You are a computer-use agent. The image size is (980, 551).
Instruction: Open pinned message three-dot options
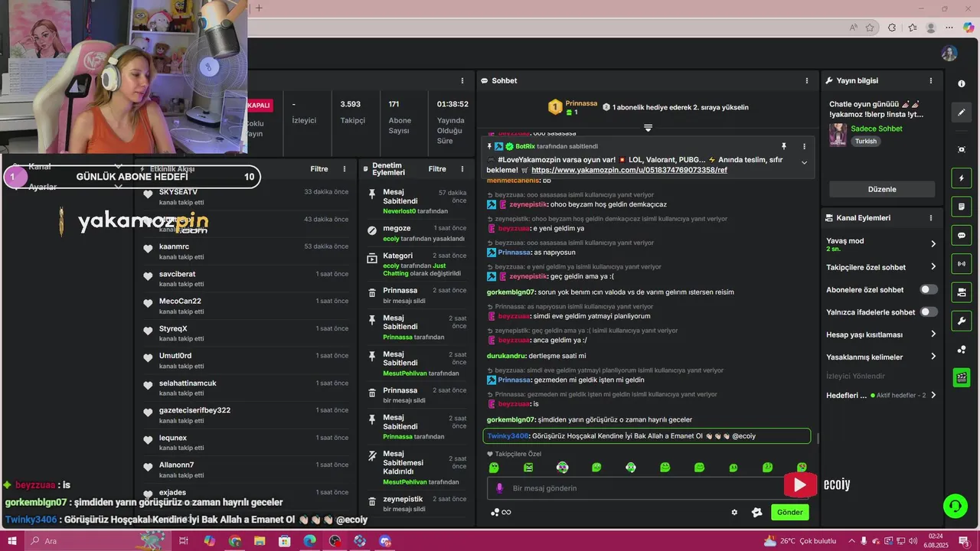[804, 146]
